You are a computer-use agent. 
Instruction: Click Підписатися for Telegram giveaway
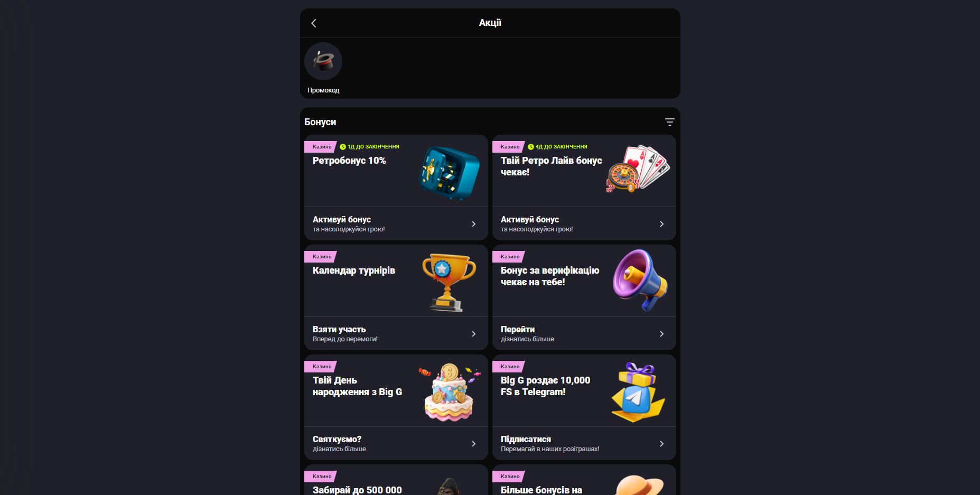coord(526,440)
